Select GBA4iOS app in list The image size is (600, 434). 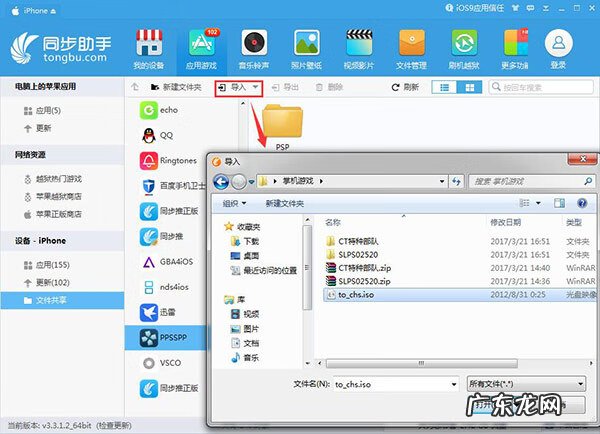click(x=166, y=262)
